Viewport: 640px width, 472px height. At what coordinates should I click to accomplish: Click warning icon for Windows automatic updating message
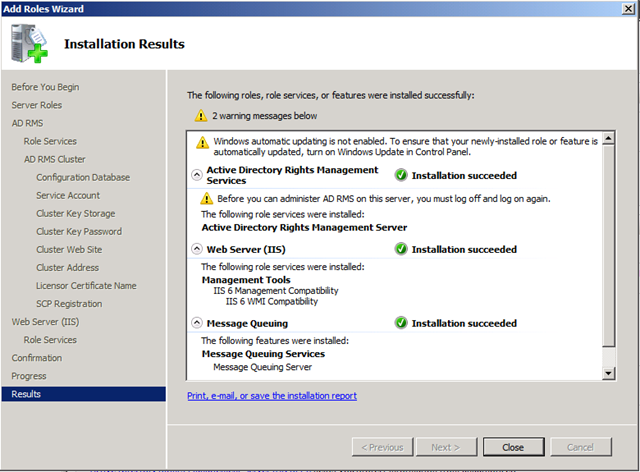tap(202, 142)
